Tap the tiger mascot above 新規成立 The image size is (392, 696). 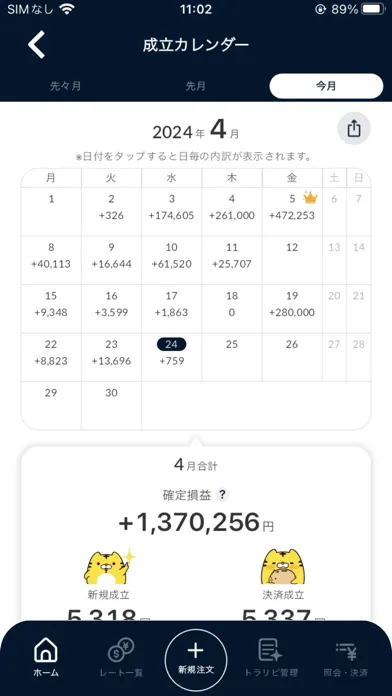[x=109, y=567]
